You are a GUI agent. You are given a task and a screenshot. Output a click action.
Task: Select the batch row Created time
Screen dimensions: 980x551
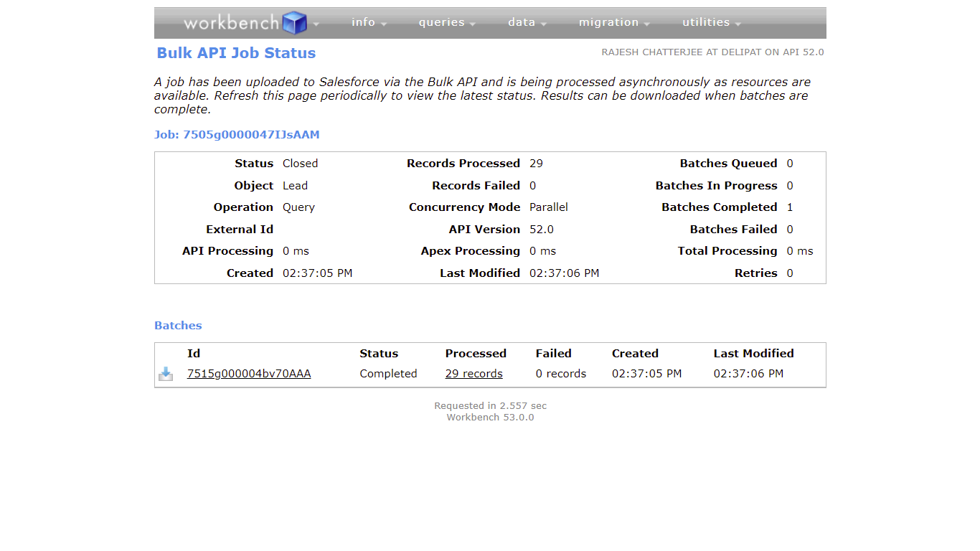647,374
